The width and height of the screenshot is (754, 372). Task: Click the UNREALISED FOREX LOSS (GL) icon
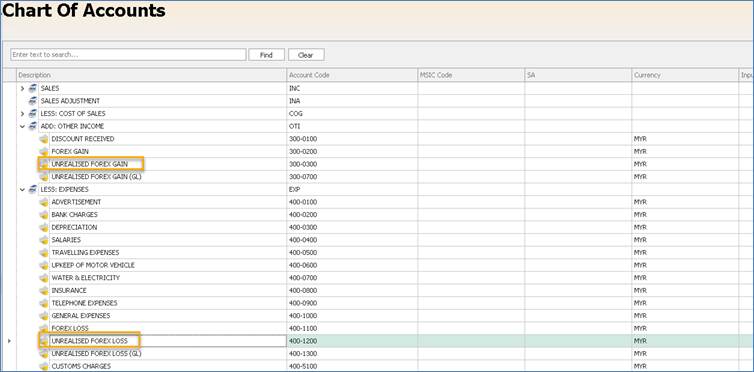point(44,354)
